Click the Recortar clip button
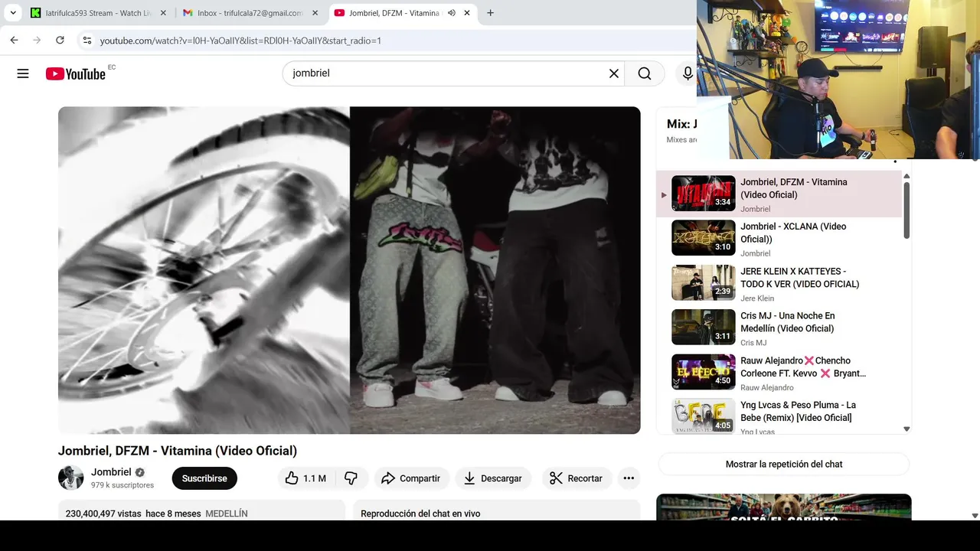This screenshot has height=551, width=980. click(x=577, y=478)
